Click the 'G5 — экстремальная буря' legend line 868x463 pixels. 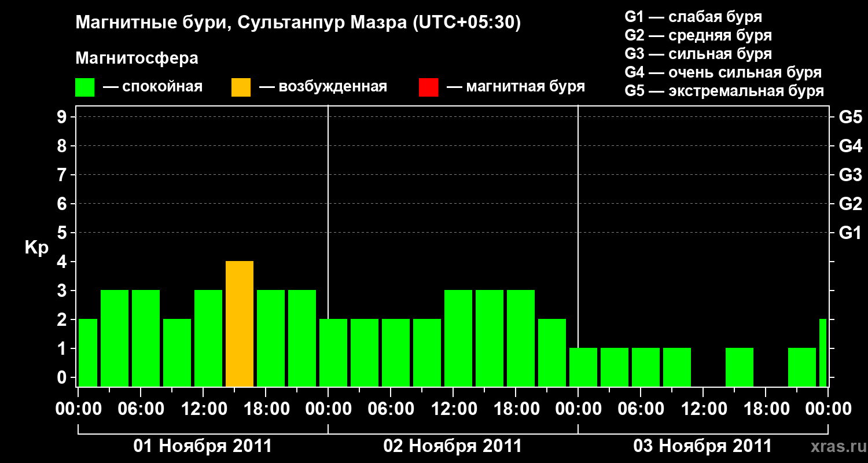point(724,91)
